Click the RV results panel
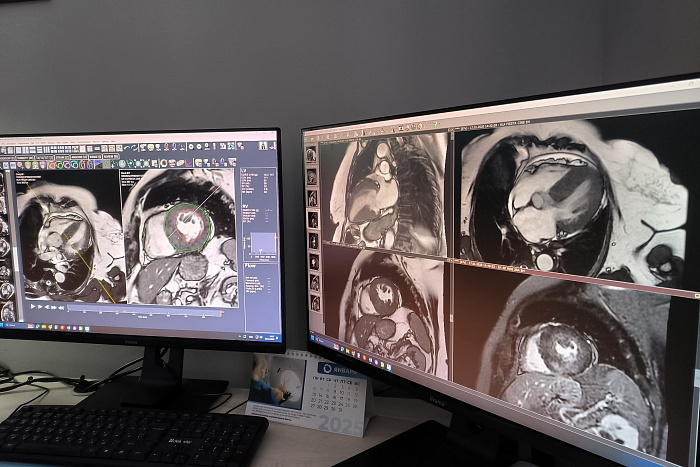The width and height of the screenshot is (700, 467). (x=258, y=215)
